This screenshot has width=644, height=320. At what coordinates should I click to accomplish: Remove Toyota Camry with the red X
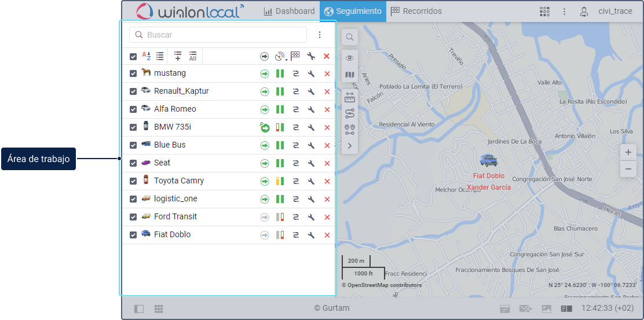327,181
